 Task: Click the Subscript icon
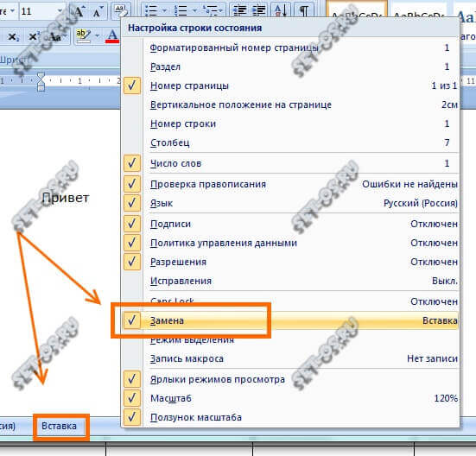point(13,37)
